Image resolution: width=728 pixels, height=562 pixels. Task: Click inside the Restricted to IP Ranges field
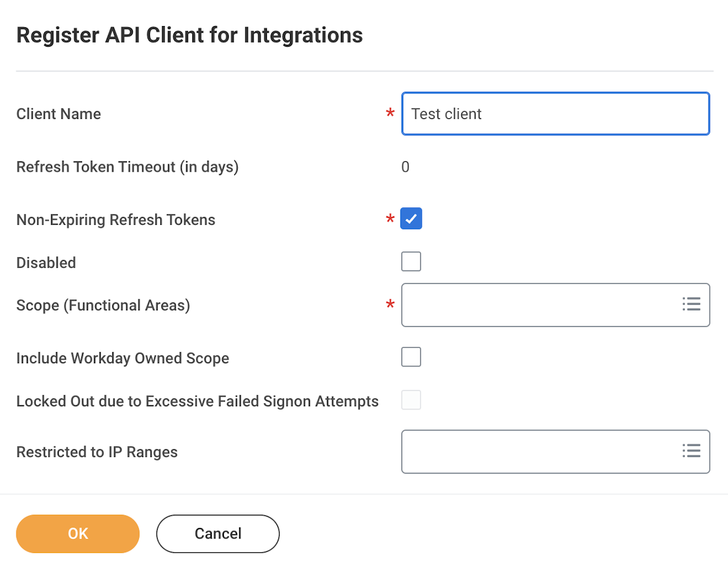coord(540,451)
